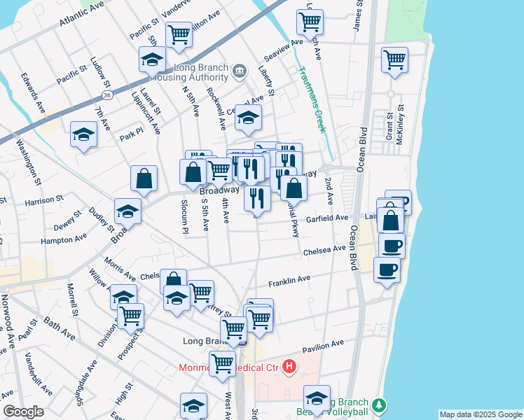The image size is (524, 420).
Task: Open the shopping bag marker near Lippincott Ave
Action: pyautogui.click(x=144, y=179)
